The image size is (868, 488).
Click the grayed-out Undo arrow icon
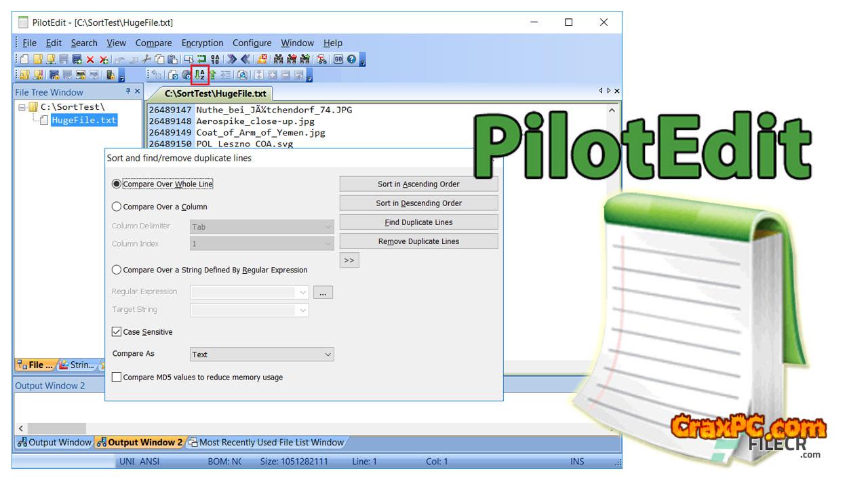point(120,60)
